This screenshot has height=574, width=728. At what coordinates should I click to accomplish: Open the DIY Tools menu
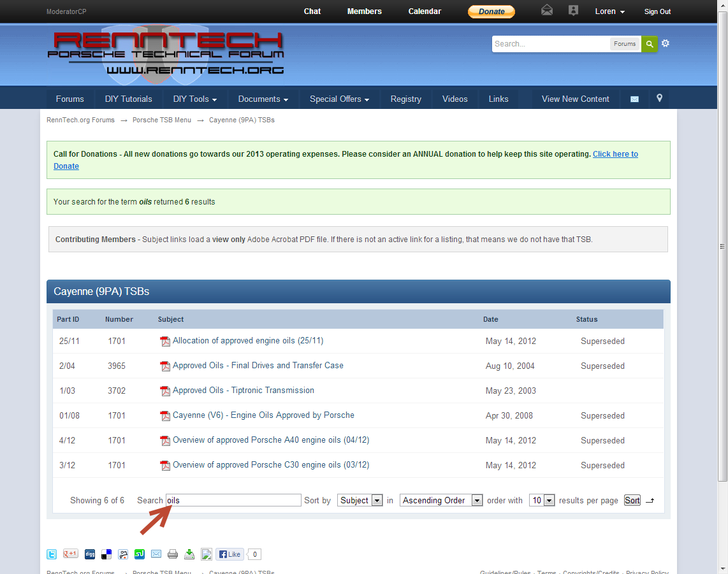195,99
